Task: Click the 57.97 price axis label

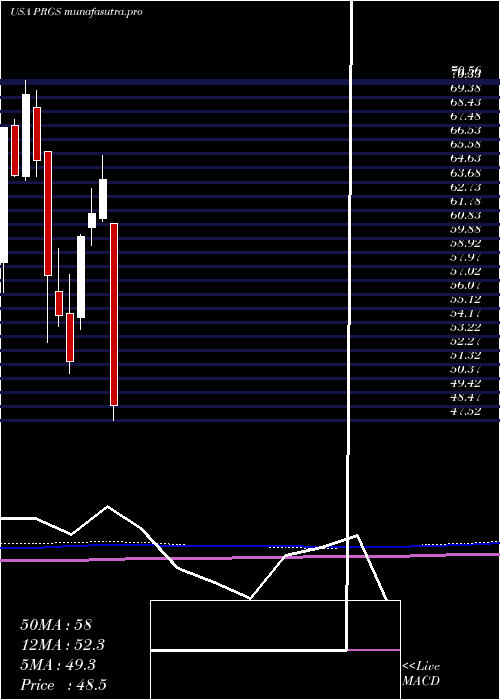Action: coord(465,257)
